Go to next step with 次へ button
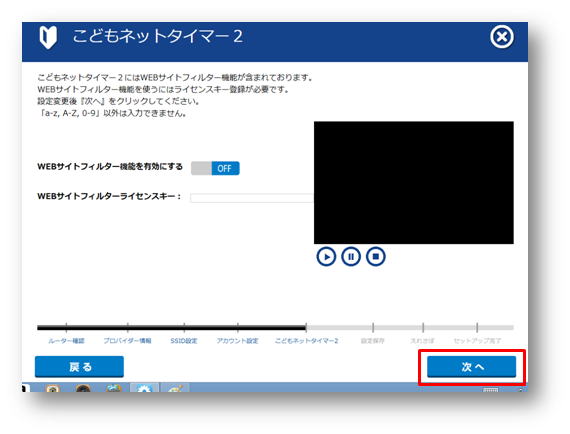 471,367
